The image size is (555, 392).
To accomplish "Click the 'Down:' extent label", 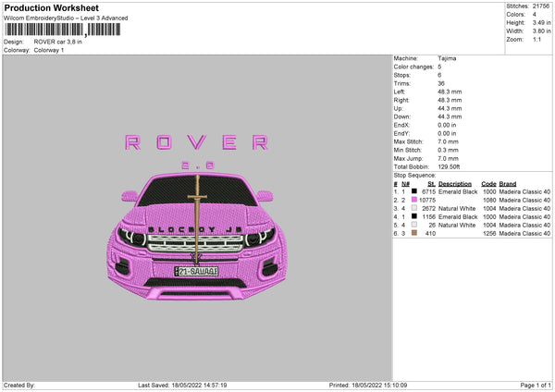I will click(x=401, y=116).
